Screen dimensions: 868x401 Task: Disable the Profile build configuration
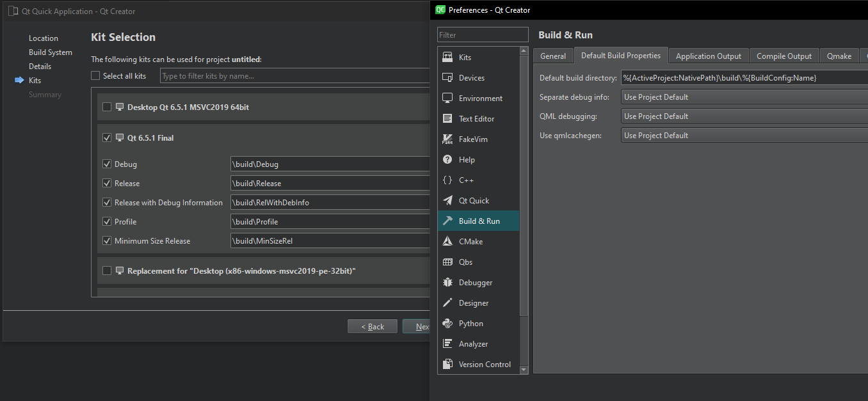(x=107, y=221)
